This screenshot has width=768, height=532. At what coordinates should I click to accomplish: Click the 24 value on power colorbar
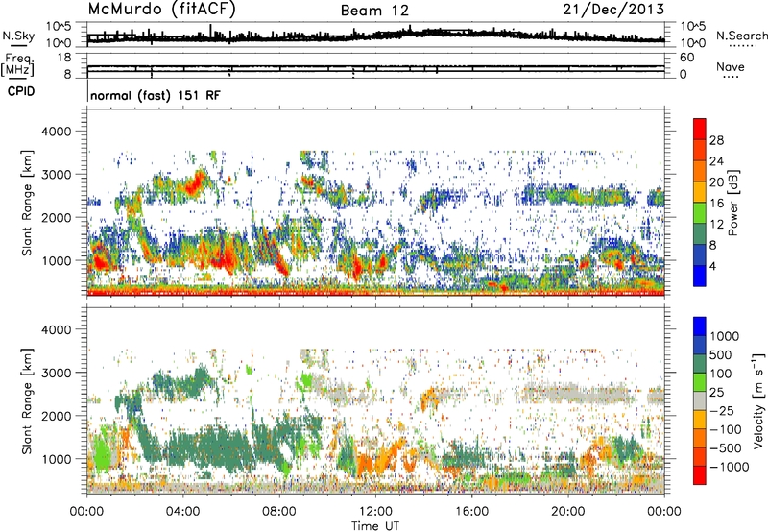716,161
